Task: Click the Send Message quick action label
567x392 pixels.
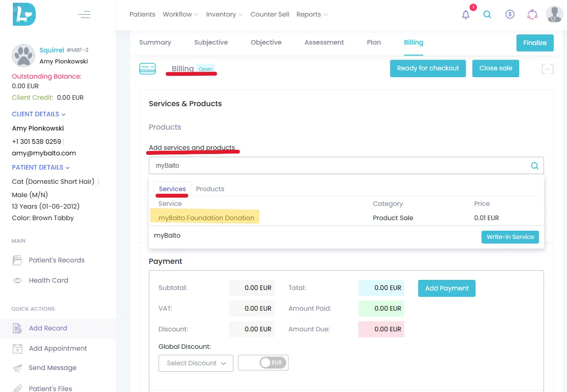Action: 52,368
